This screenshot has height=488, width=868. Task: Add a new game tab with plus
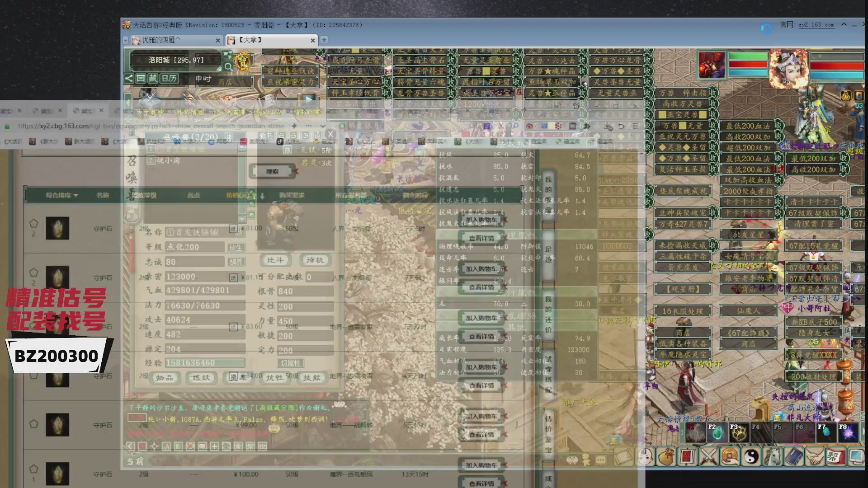324,40
